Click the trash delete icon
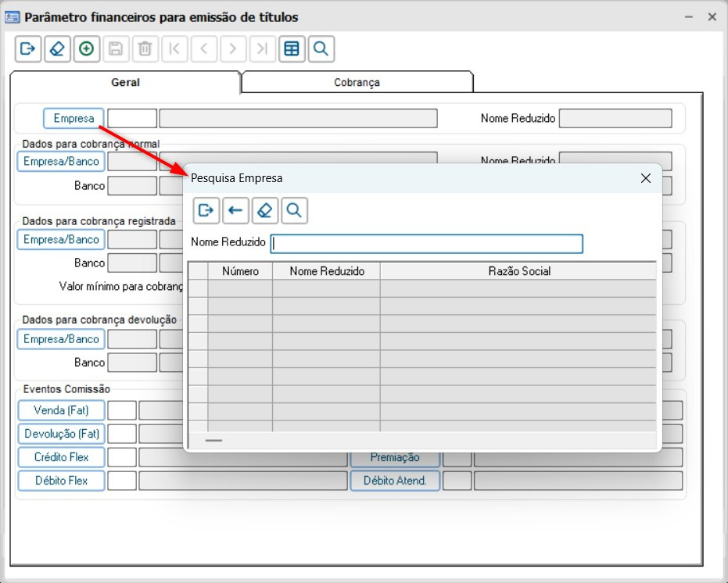 coord(145,48)
